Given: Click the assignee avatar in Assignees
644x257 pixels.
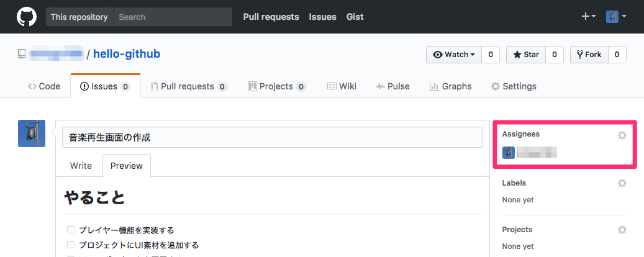Looking at the screenshot, I should 508,153.
